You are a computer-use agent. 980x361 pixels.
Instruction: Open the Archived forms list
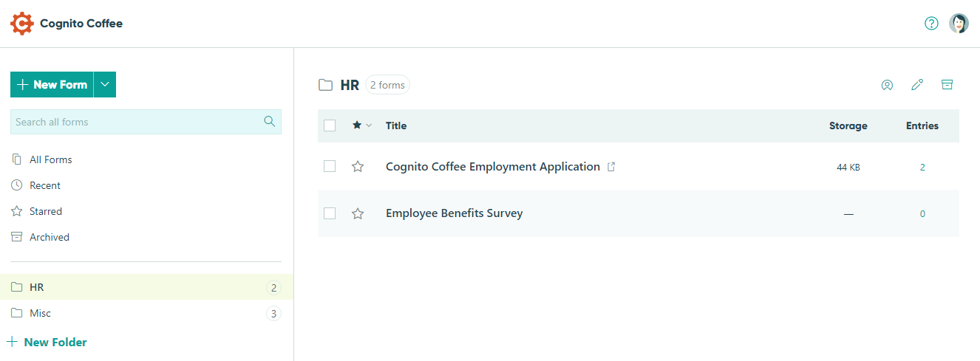50,237
